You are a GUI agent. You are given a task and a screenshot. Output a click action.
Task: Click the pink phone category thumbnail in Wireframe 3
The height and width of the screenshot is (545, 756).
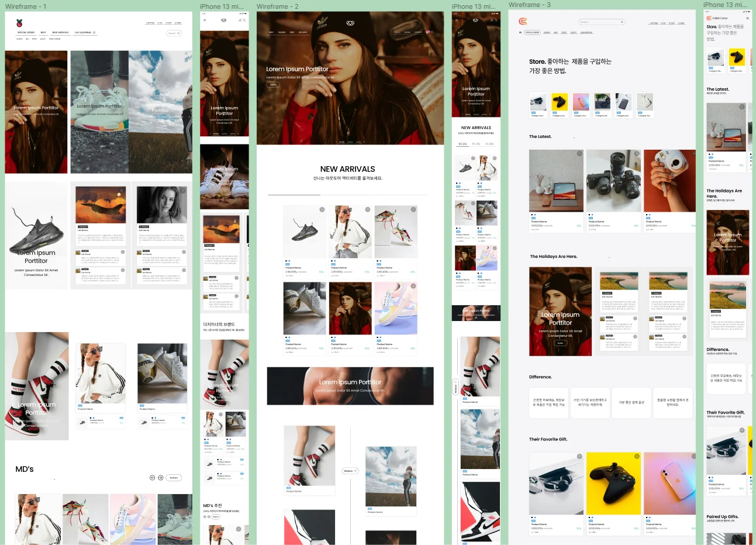pyautogui.click(x=580, y=102)
